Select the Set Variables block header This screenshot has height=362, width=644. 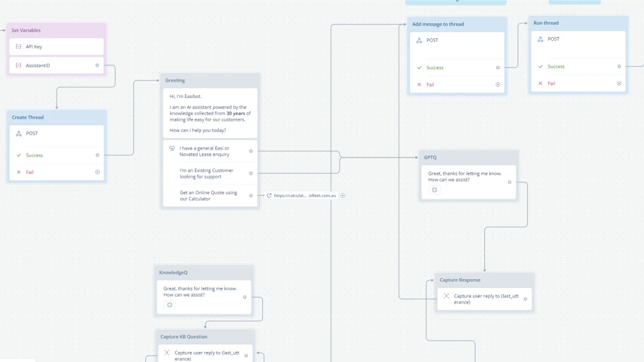(56, 30)
